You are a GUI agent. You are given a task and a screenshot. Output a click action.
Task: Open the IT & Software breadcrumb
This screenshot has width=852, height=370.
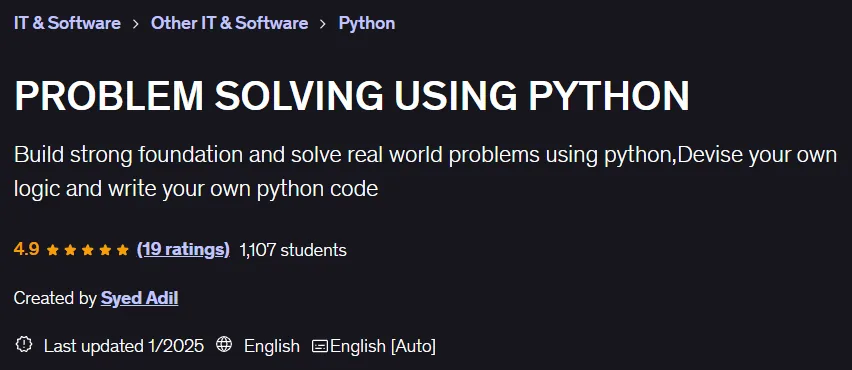[x=67, y=23]
